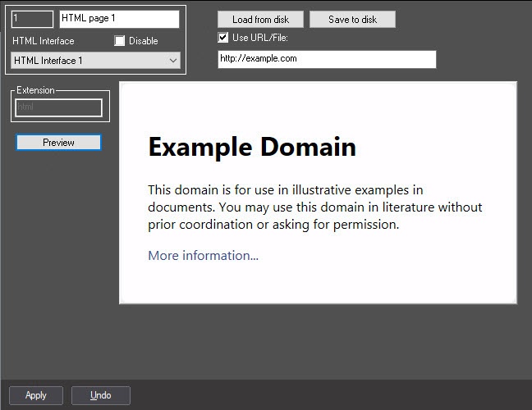
Task: Click Save to disk
Action: (x=352, y=19)
